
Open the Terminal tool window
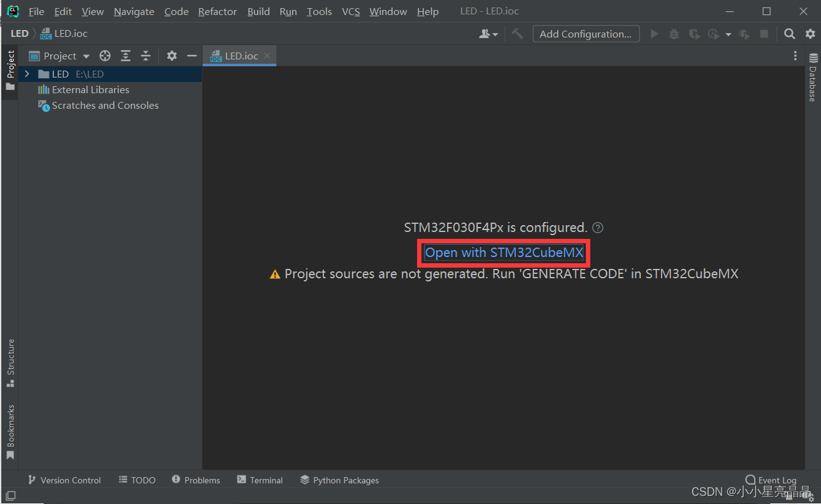[x=259, y=480]
